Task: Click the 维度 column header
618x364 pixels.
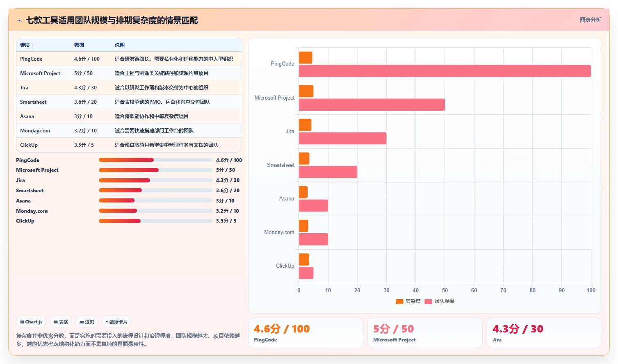Action: 25,45
